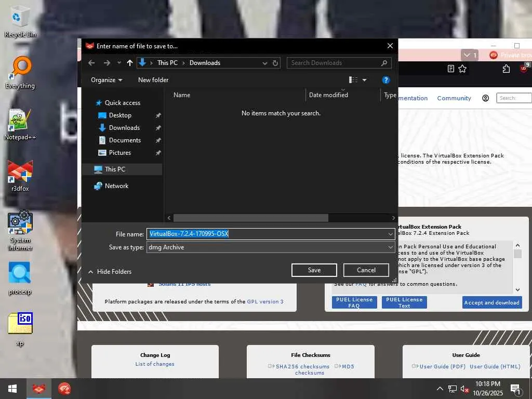
Task: Sort by the Name column header
Action: tap(182, 96)
